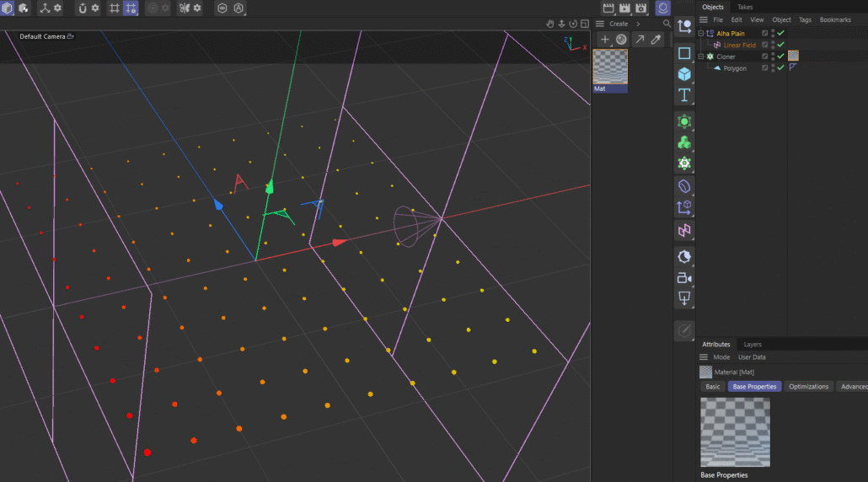Collapse the Cloner hierarchy node
Image resolution: width=868 pixels, height=482 pixels.
[x=700, y=56]
